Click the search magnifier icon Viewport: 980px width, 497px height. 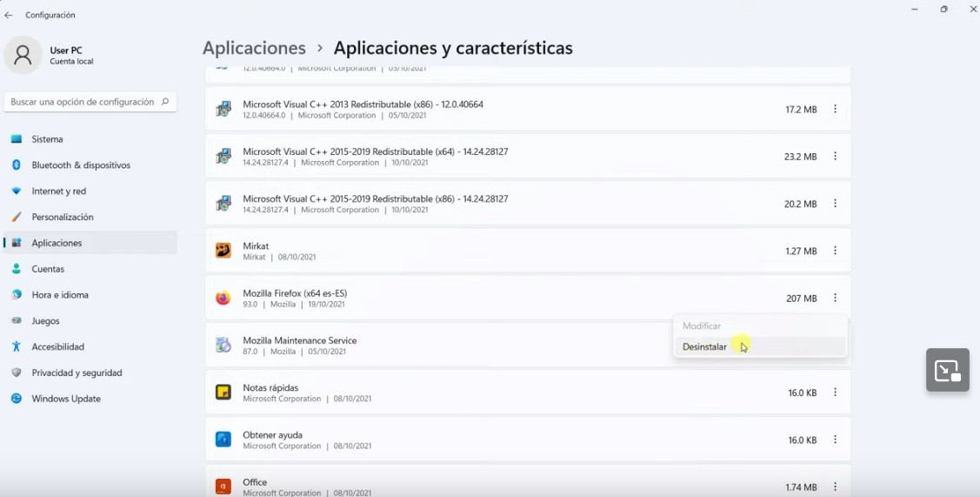(165, 102)
